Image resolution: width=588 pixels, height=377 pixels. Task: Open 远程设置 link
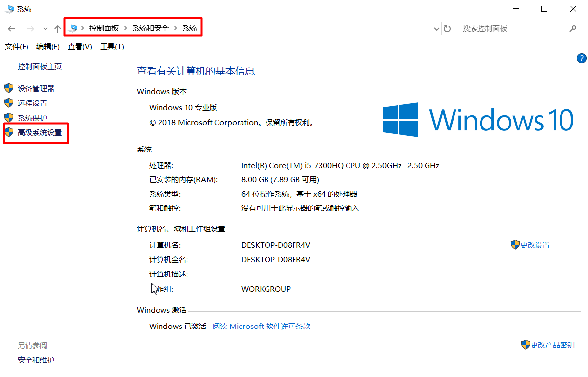pyautogui.click(x=32, y=103)
